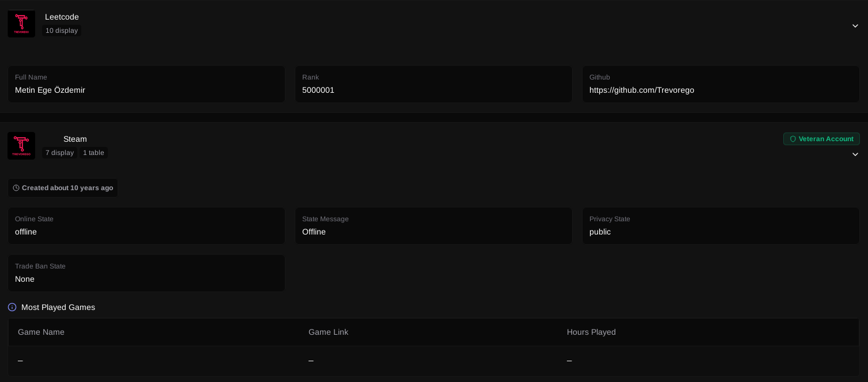
Task: Select the full name "Metin Ege Özdemir"
Action: pyautogui.click(x=50, y=90)
